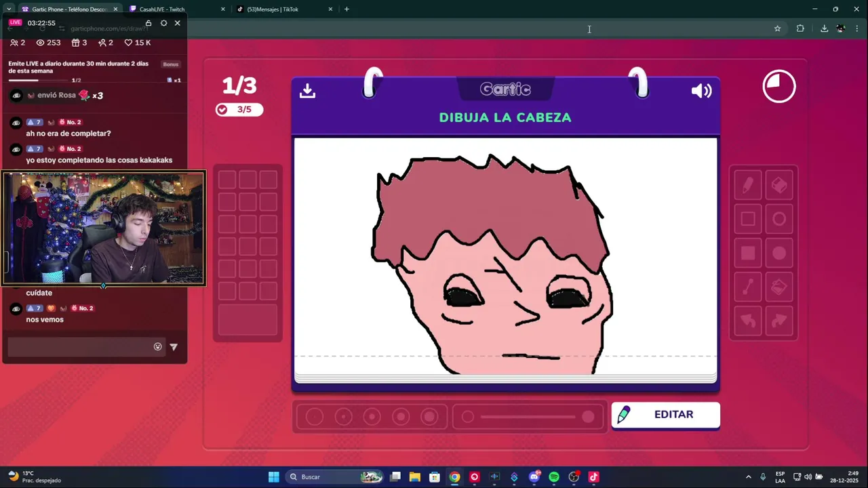Select the eraser tool
Viewport: 868px width, 488px height.
779,185
